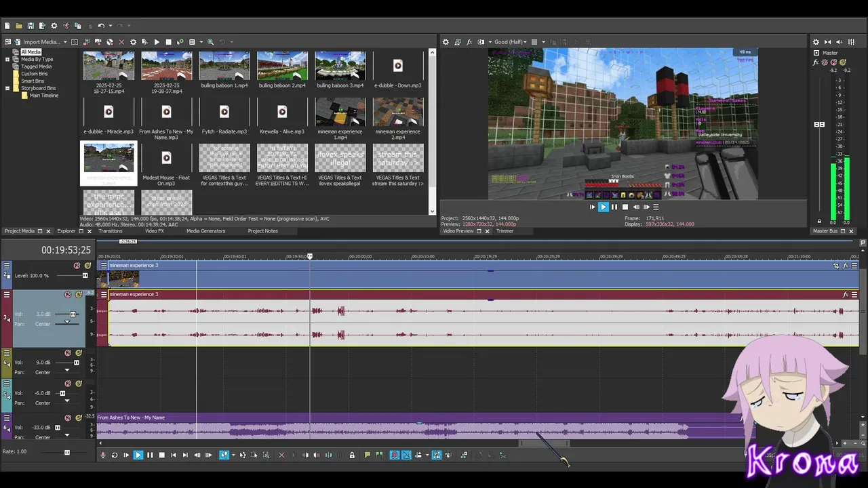Switch to the Explorer tab
The width and height of the screenshot is (868, 488).
tap(66, 231)
